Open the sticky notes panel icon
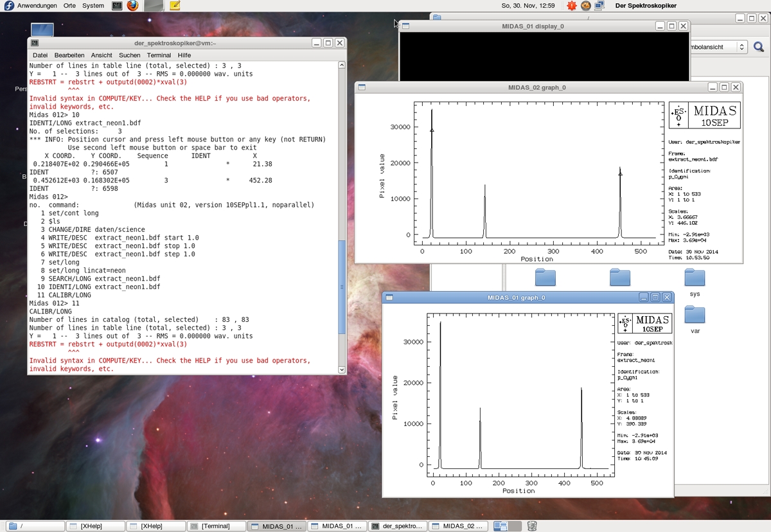The height and width of the screenshot is (532, 771). tap(175, 6)
